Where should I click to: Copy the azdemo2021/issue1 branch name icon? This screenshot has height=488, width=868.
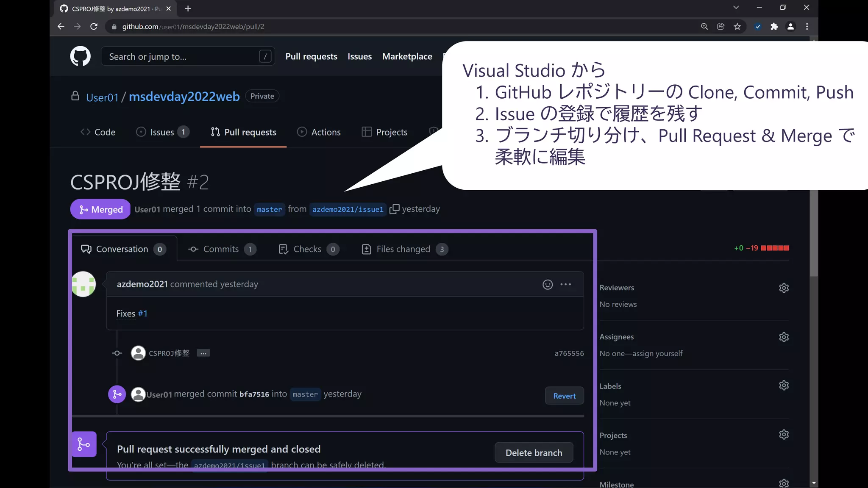click(394, 209)
